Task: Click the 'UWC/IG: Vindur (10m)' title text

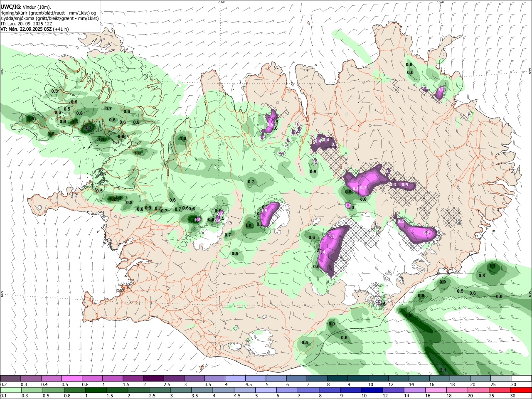Action: 26,7
